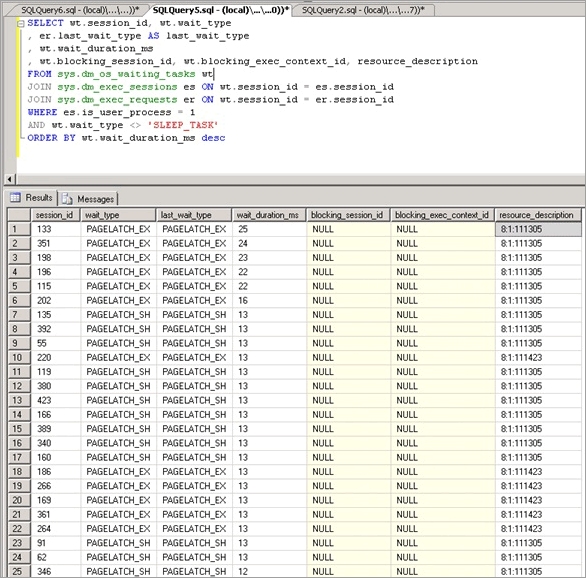Viewport: 586px width, 578px height.
Task: Click the select-all corner cell of grid
Action: click(x=19, y=215)
